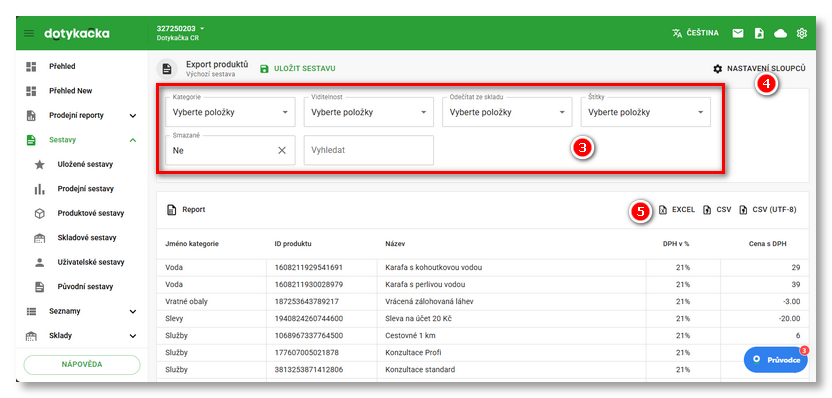Click the Název column header
This screenshot has height=398, width=832.
[x=395, y=244]
